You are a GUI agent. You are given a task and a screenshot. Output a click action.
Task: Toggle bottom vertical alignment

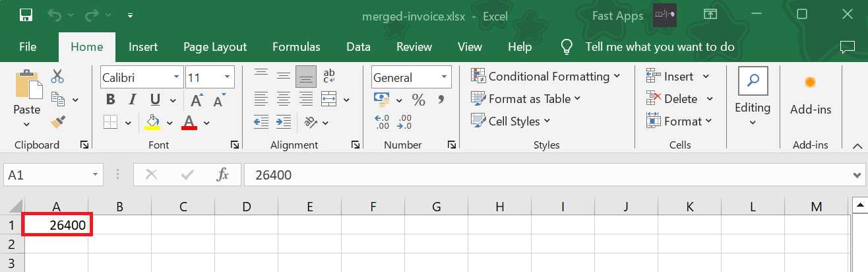click(305, 77)
